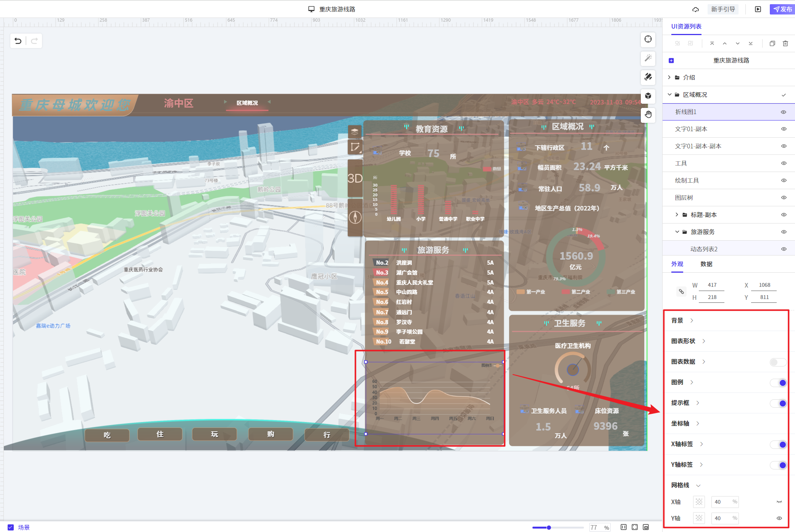The height and width of the screenshot is (532, 795).
Task: Move layer to bottom
Action: click(751, 43)
